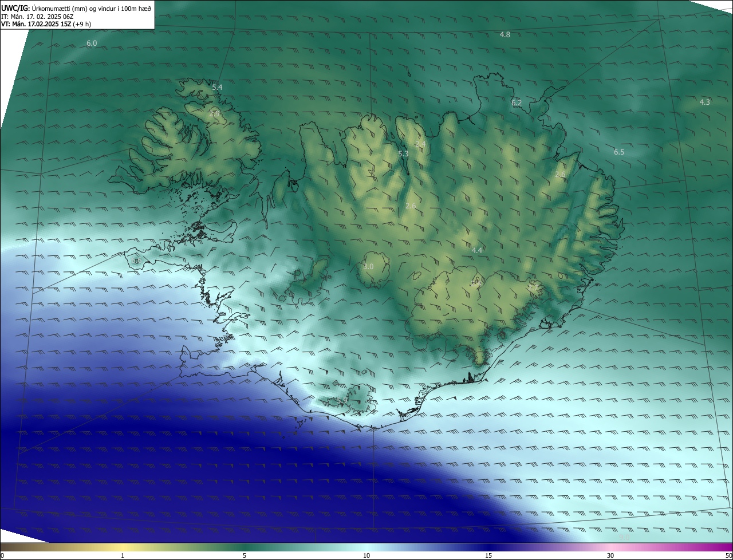The height and width of the screenshot is (560, 733).
Task: Click the map value 4.4
Action: [x=477, y=251]
